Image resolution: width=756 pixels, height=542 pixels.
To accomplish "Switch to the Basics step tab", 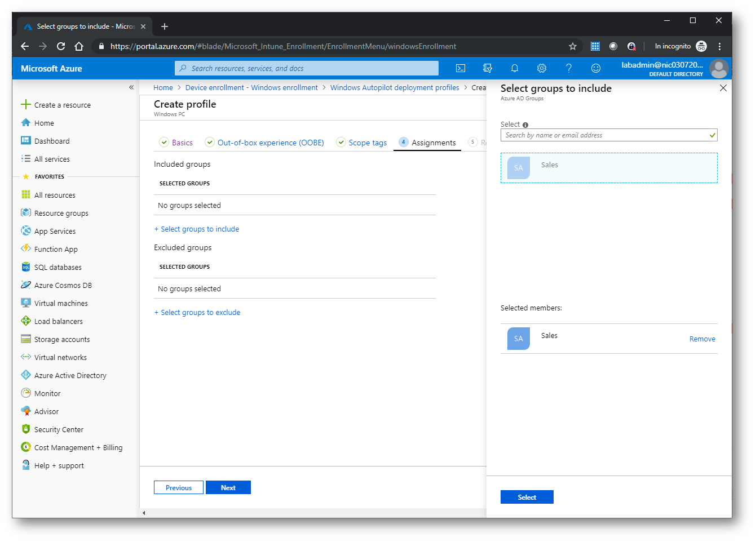I will (176, 143).
